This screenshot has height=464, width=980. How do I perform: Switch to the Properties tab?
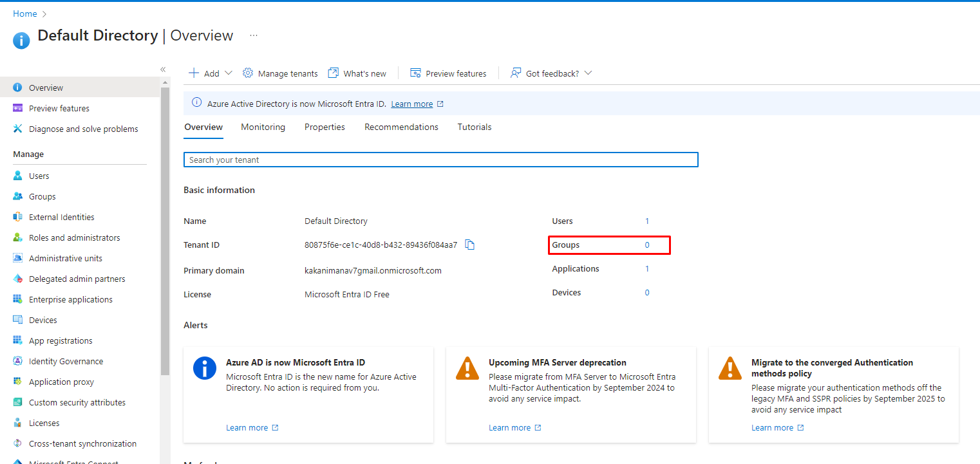pyautogui.click(x=325, y=127)
